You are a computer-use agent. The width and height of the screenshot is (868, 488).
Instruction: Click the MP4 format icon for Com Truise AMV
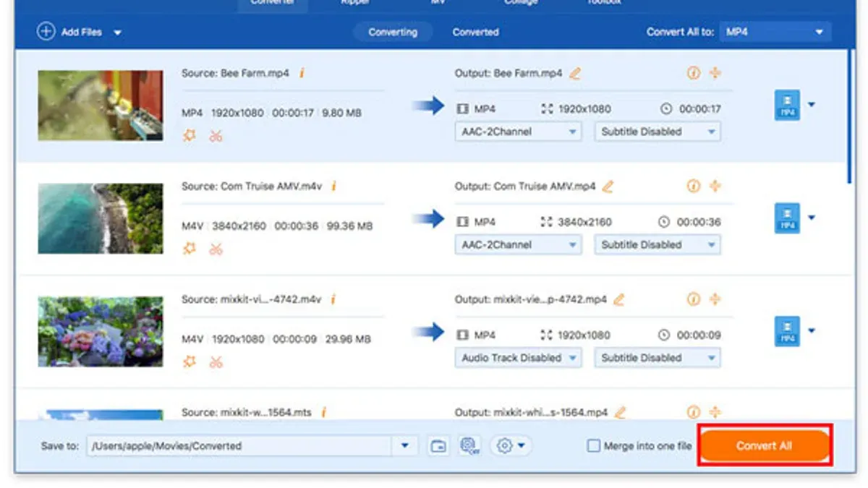(x=787, y=218)
